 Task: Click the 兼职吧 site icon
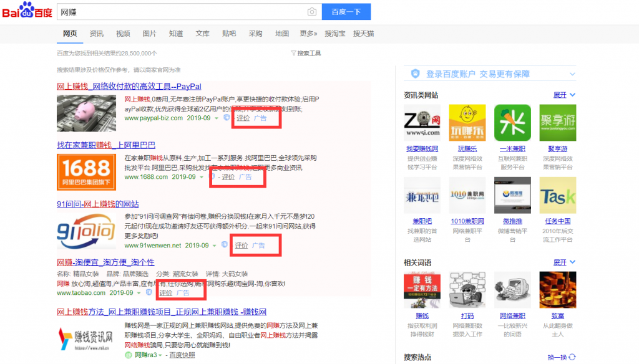(x=422, y=195)
